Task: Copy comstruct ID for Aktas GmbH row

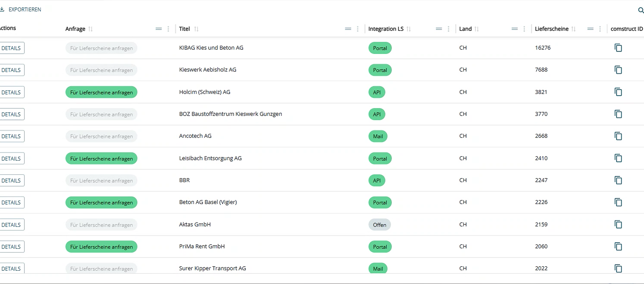Action: pyautogui.click(x=618, y=224)
